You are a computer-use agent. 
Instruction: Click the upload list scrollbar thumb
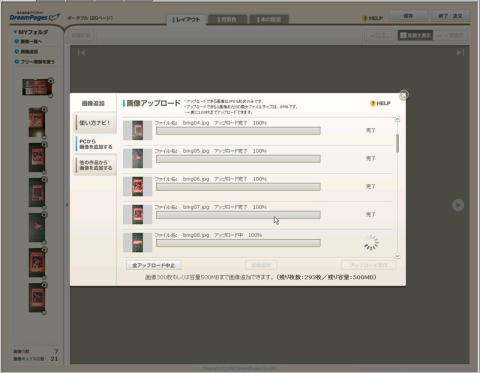coord(397,143)
